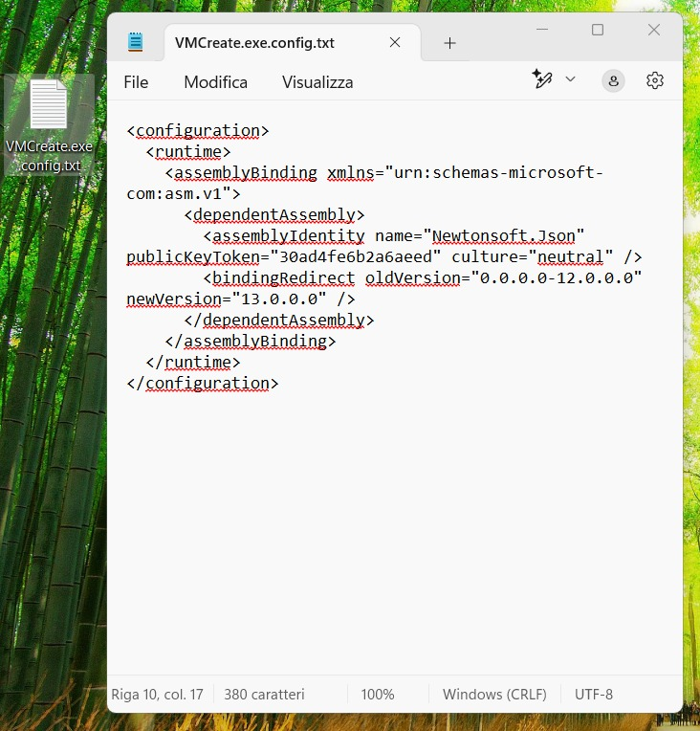Click the opening <dependentAssembly> tag
Viewport: 700px width, 731px height.
274,214
